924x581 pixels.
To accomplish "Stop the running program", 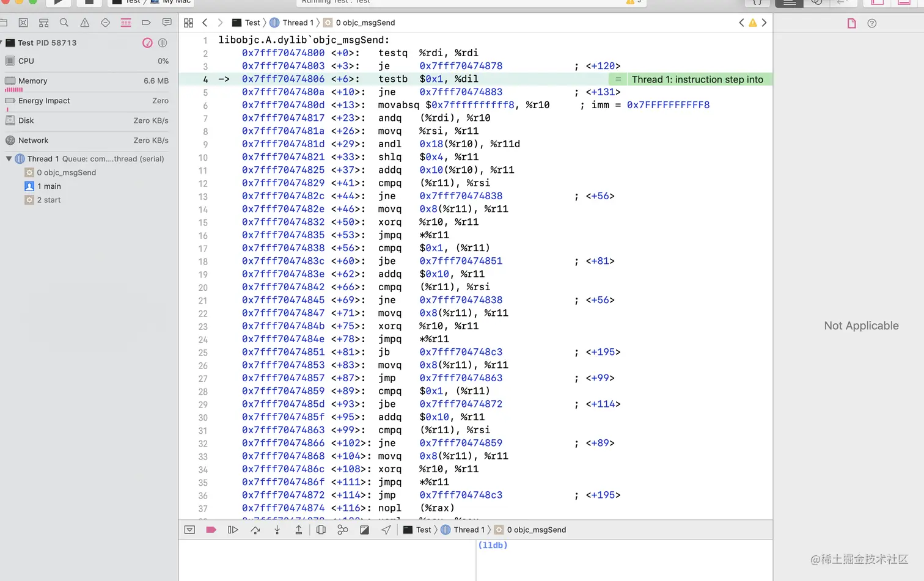I will tap(89, 2).
